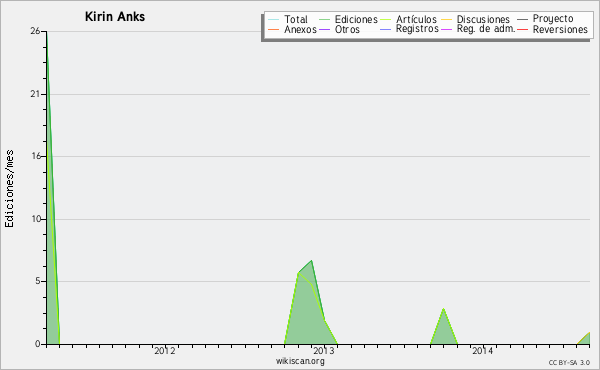Click the peak of the late-2013 edit spike
This screenshot has width=600, height=370.
443,309
